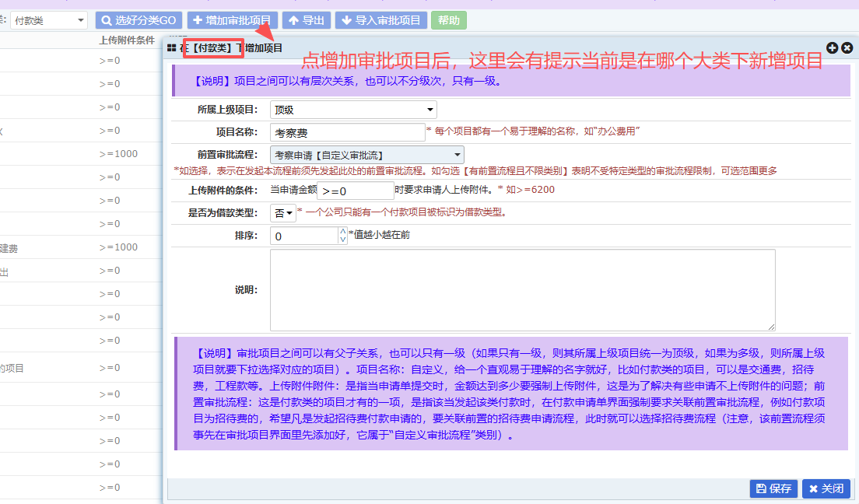Close the dialog with the header X icon
This screenshot has height=504, width=859.
(x=847, y=48)
